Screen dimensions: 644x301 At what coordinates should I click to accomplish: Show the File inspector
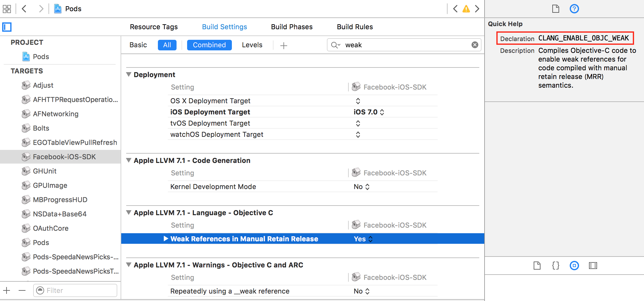coord(555,9)
